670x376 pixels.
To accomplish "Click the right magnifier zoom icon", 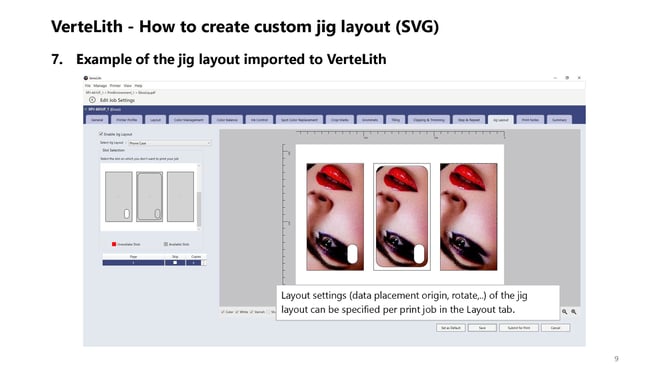I will (x=574, y=312).
